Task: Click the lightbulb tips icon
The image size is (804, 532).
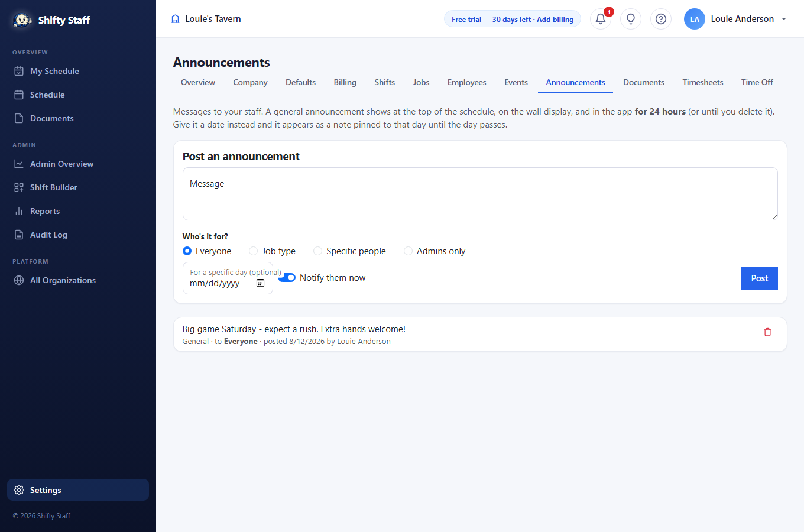Action: (x=631, y=19)
